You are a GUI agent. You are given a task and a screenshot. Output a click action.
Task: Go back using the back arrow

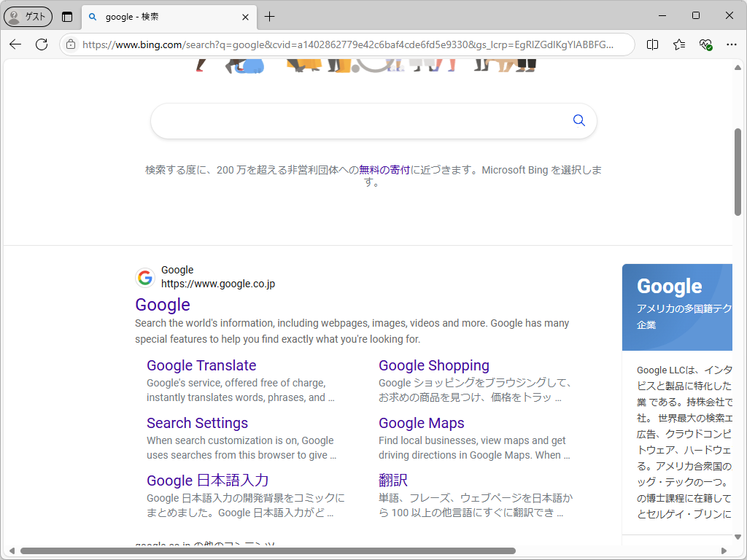pyautogui.click(x=15, y=44)
